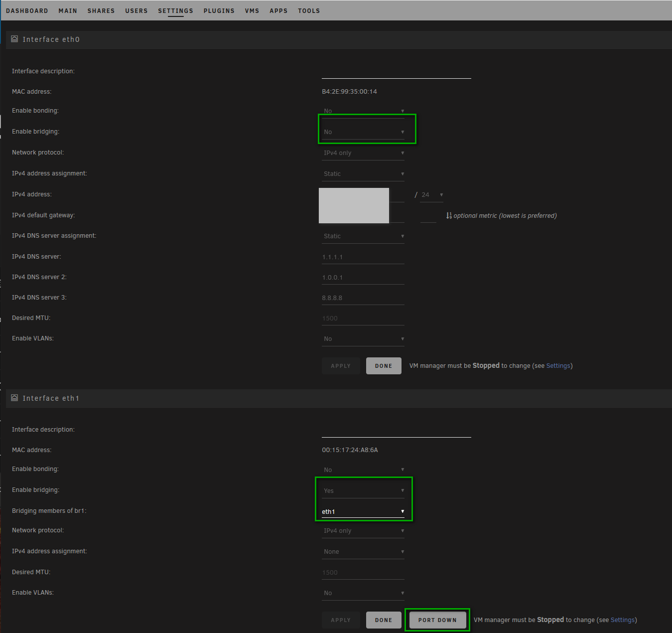Image resolution: width=672 pixels, height=633 pixels.
Task: Click eth1 Interface description field
Action: (x=397, y=430)
